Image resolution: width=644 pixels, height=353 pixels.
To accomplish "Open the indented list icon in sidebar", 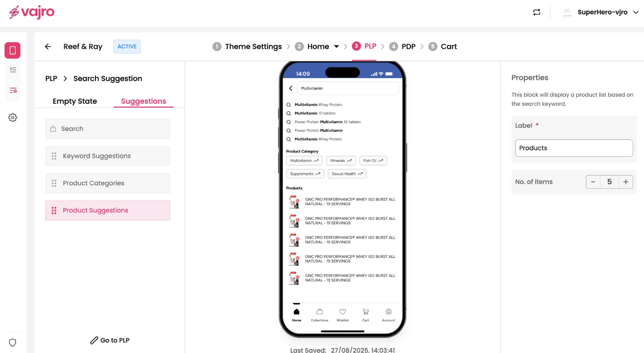I will click(13, 70).
